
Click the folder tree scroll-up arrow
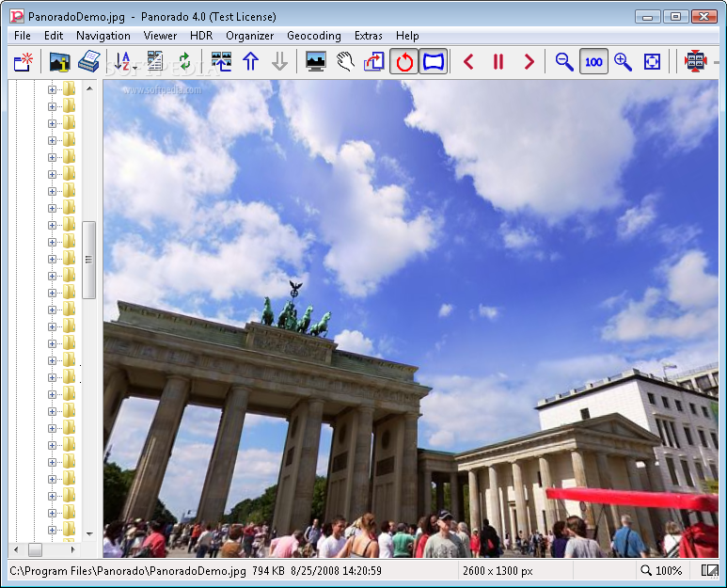click(x=89, y=88)
